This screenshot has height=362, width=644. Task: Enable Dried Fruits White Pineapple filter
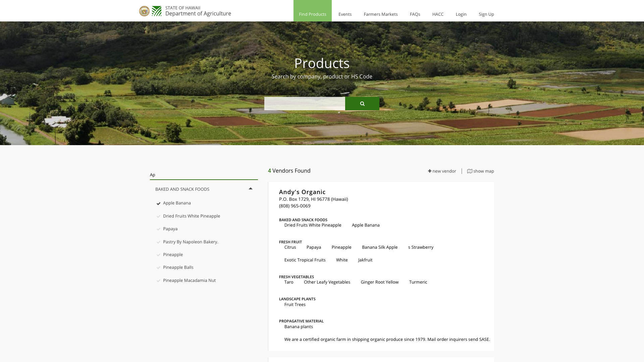tap(159, 217)
